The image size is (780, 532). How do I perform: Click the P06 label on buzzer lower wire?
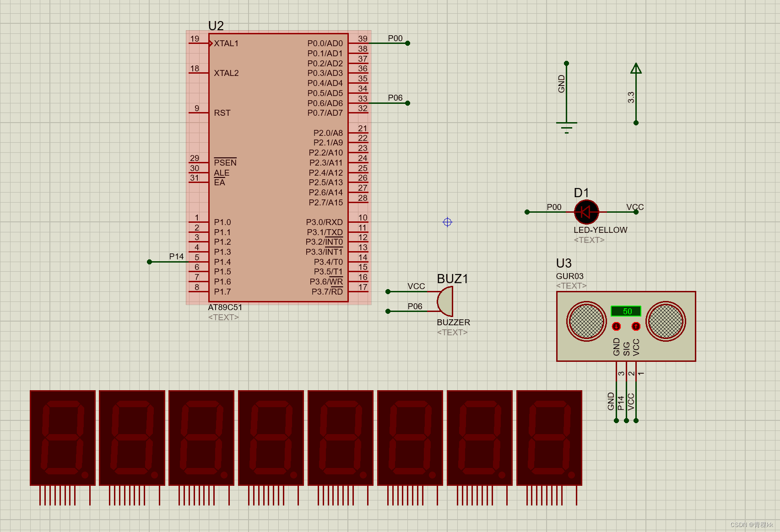point(415,306)
